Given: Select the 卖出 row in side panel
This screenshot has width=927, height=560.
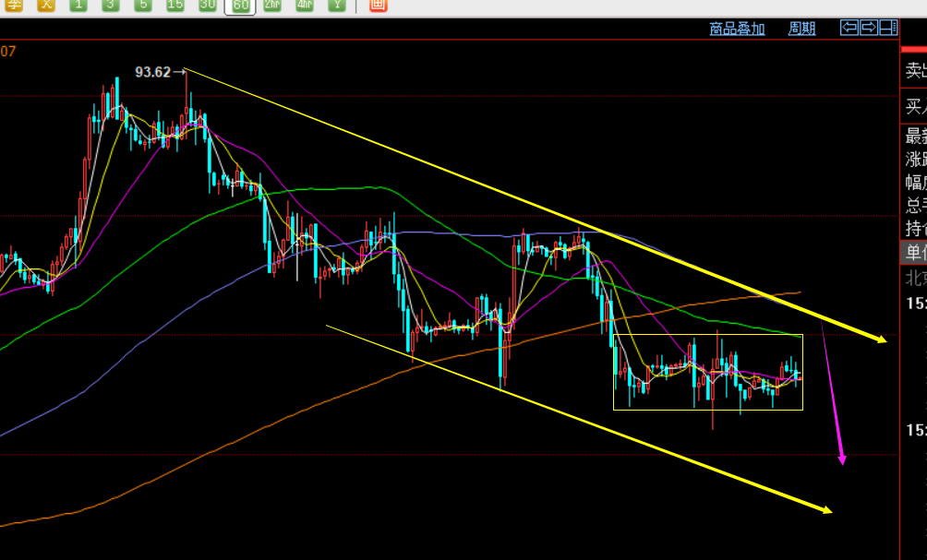Looking at the screenshot, I should [914, 71].
